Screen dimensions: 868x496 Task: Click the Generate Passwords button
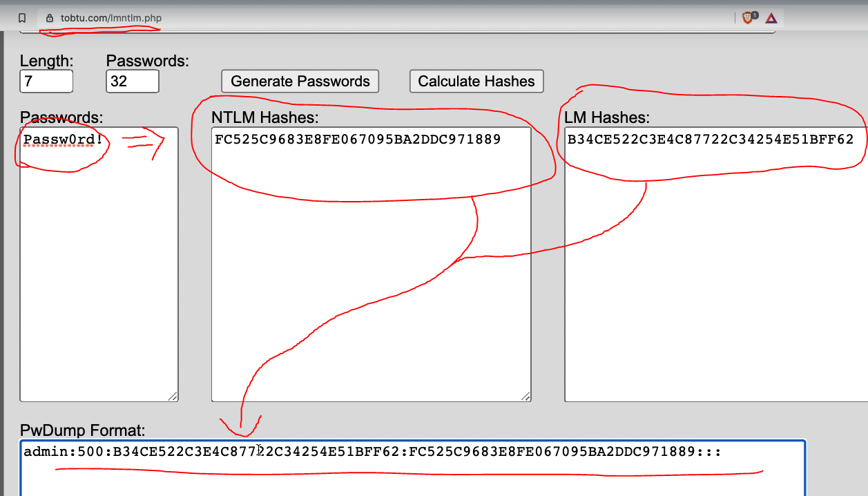300,81
